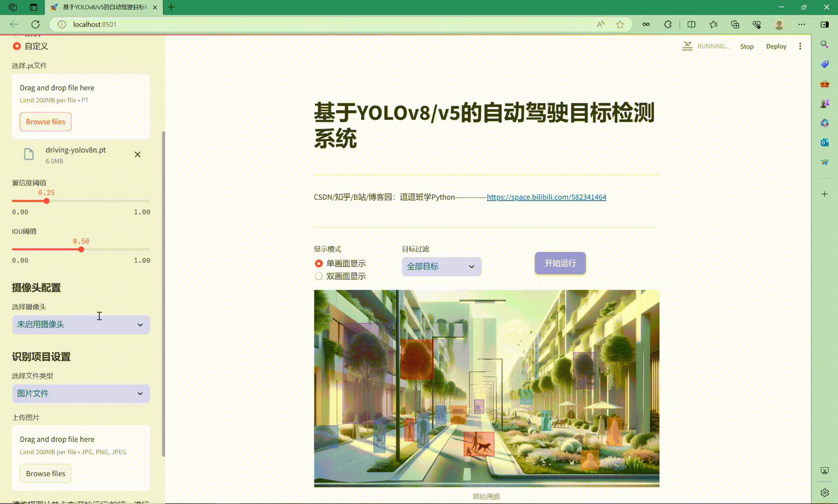Image resolution: width=838 pixels, height=504 pixels.
Task: Browse files for image upload
Action: (46, 474)
